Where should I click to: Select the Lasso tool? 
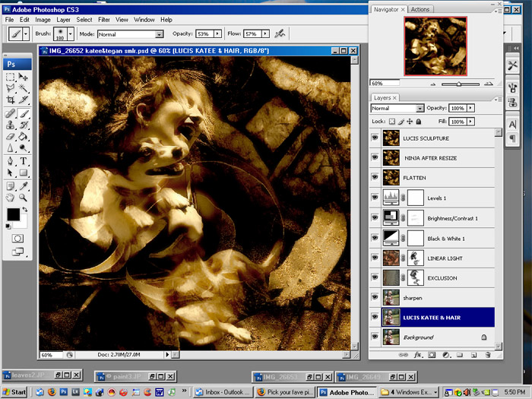tap(11, 88)
